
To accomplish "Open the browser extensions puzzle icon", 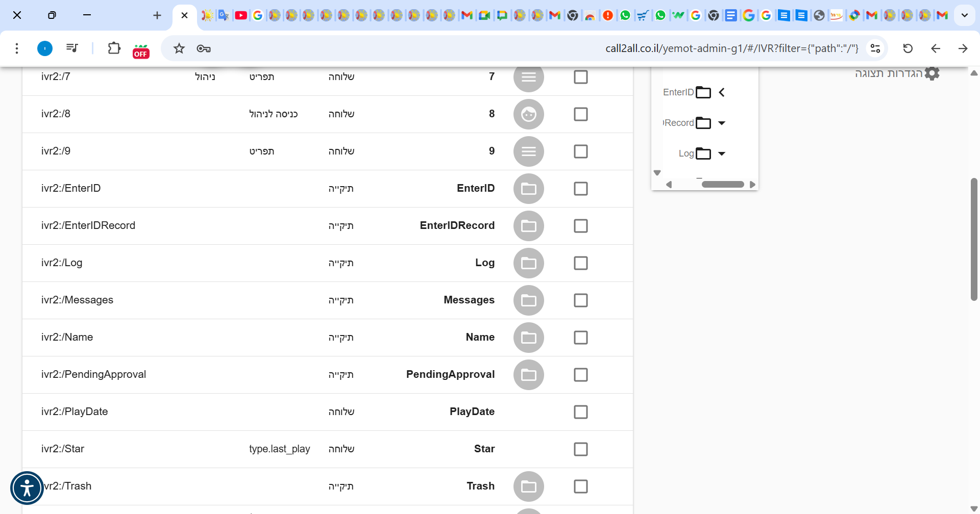I will click(114, 48).
